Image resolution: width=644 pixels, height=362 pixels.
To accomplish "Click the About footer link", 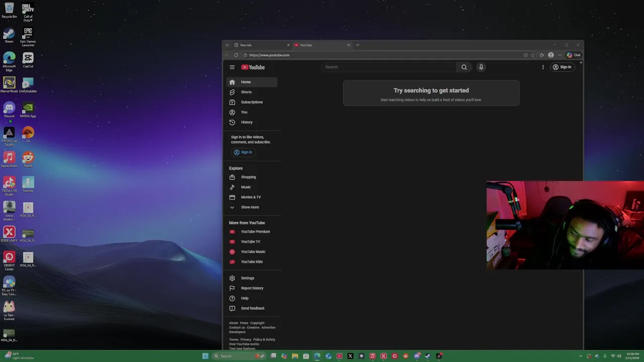I will click(x=233, y=323).
